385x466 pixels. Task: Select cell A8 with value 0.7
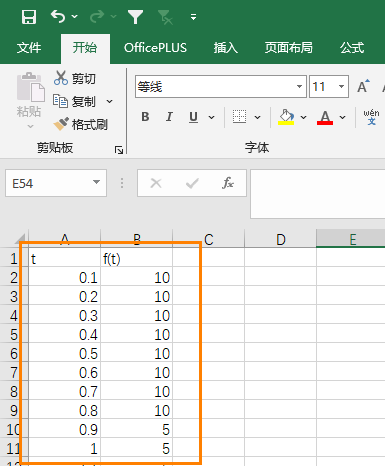65,391
